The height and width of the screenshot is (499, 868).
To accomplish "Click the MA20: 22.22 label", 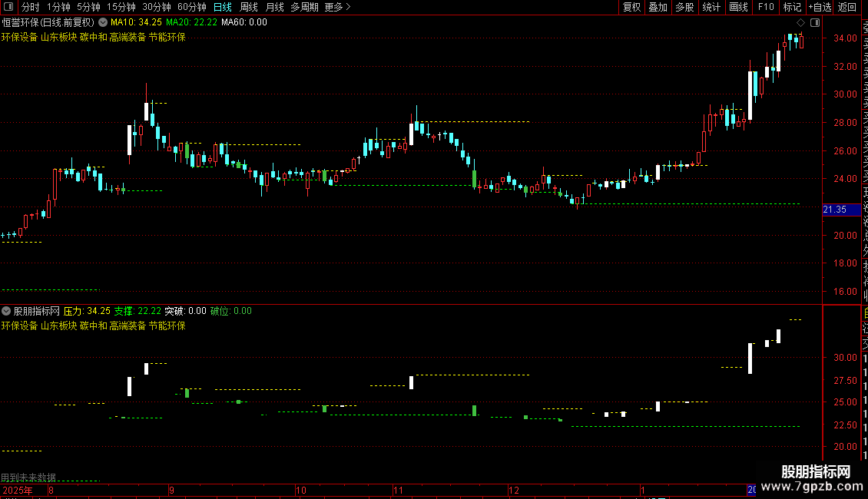I will coord(191,23).
